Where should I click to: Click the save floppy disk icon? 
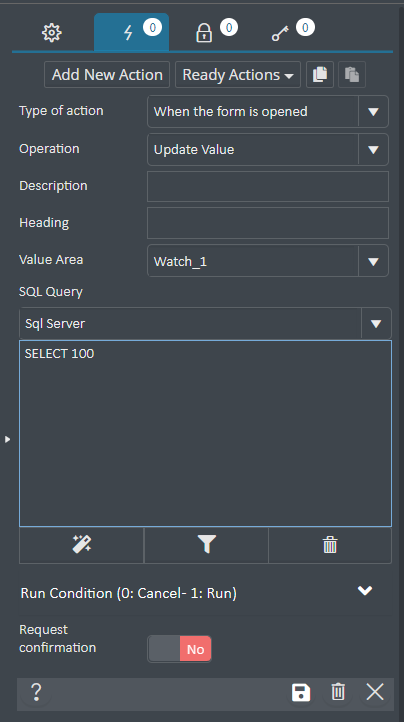click(301, 693)
